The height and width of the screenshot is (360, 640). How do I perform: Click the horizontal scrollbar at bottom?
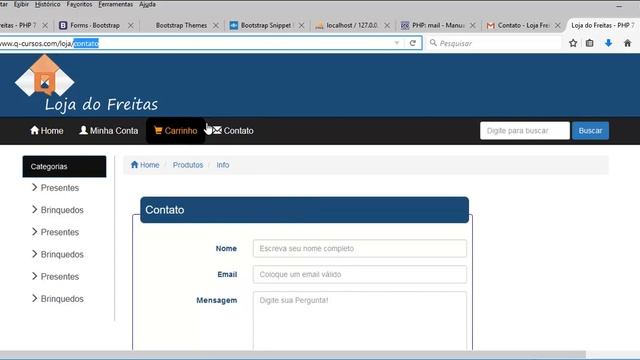tap(293, 355)
